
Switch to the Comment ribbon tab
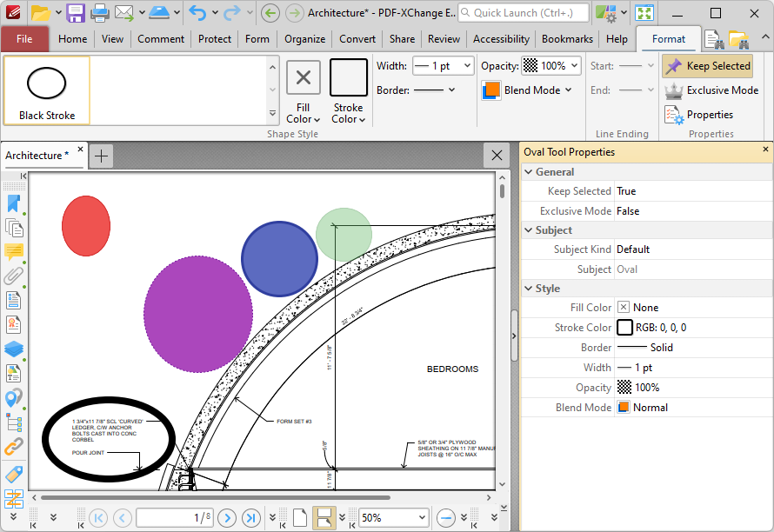point(160,39)
